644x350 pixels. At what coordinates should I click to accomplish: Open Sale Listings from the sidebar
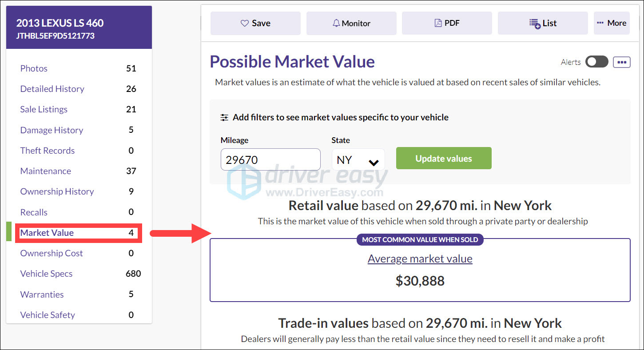pyautogui.click(x=44, y=109)
